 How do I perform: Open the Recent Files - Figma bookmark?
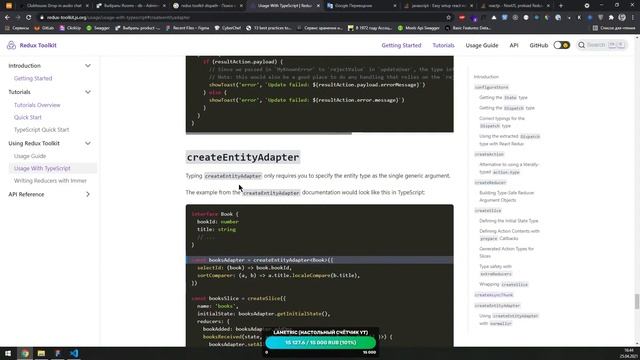pyautogui.click(x=187, y=28)
